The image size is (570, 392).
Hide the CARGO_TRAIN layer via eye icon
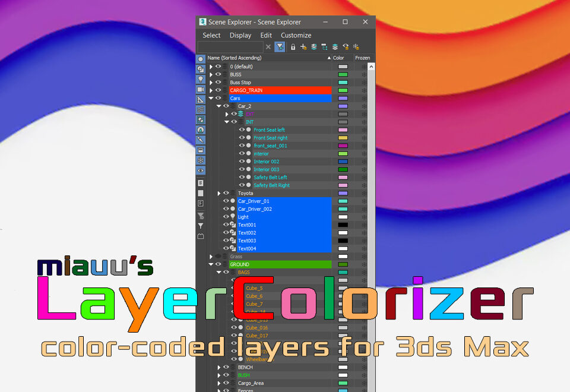pyautogui.click(x=218, y=90)
